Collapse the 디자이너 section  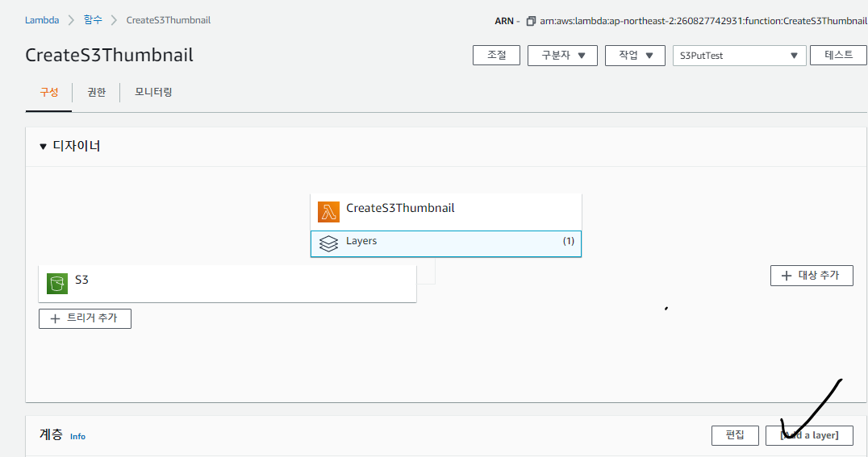click(43, 147)
